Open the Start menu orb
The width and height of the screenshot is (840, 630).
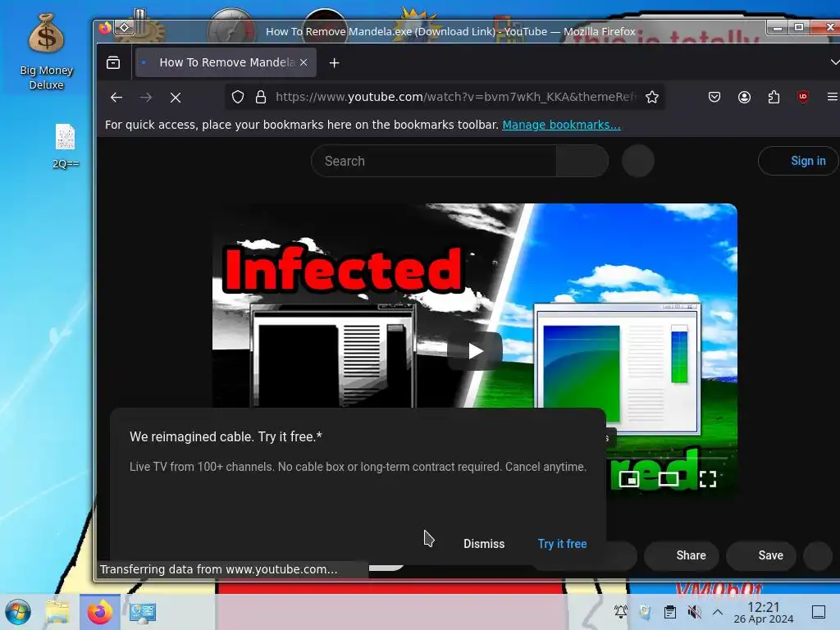coord(18,612)
